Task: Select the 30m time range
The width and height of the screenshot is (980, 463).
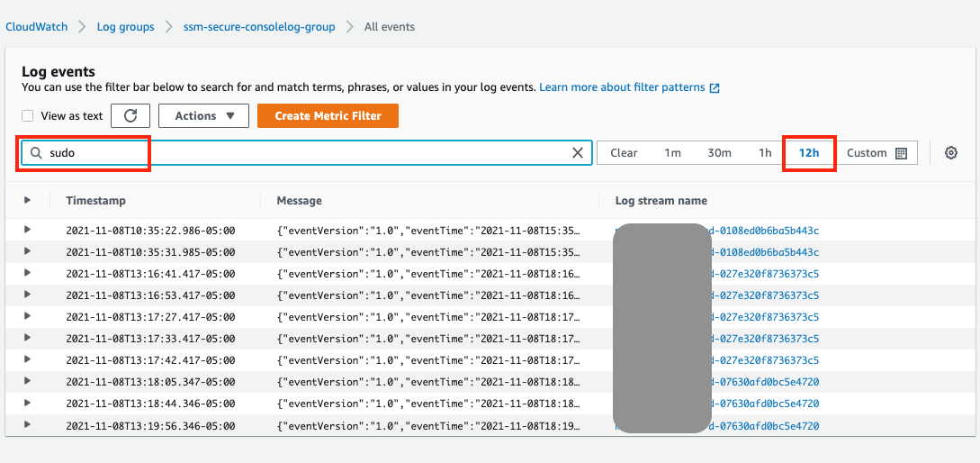Action: pos(719,152)
